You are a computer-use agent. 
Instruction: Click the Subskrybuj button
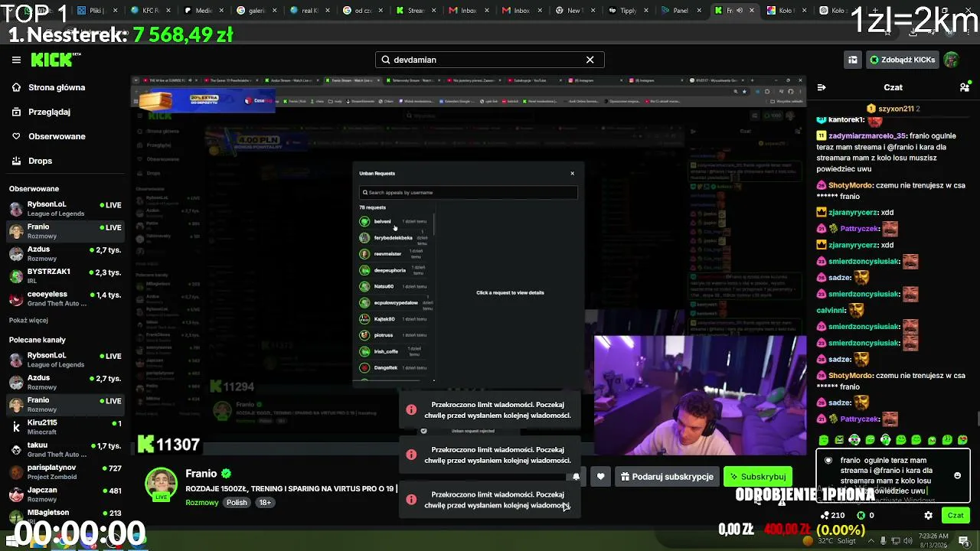pos(758,477)
